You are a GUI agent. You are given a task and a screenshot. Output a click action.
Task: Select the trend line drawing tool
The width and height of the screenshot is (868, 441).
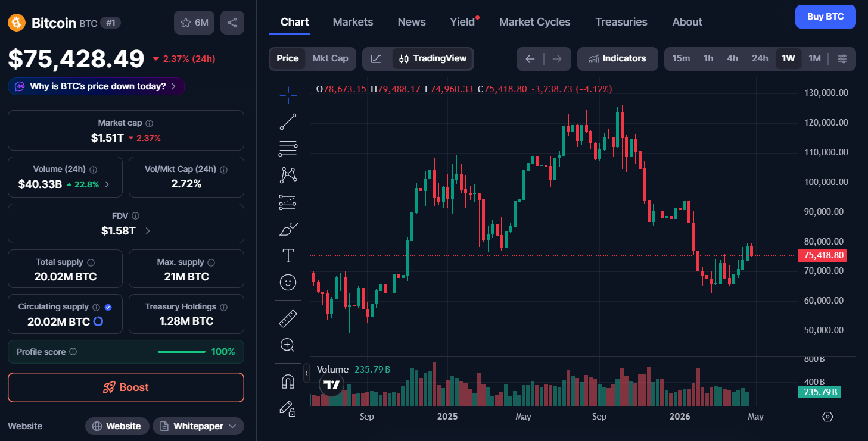point(288,121)
